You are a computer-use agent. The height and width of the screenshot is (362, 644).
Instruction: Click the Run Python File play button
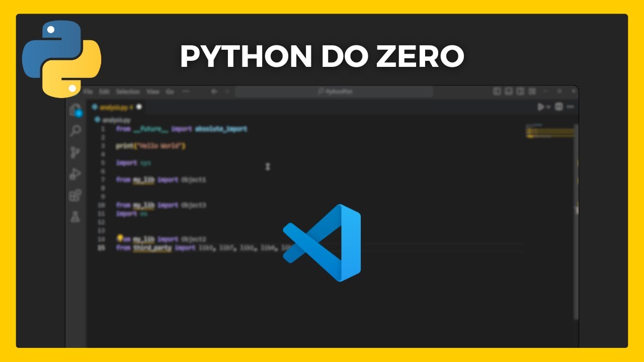click(x=541, y=107)
